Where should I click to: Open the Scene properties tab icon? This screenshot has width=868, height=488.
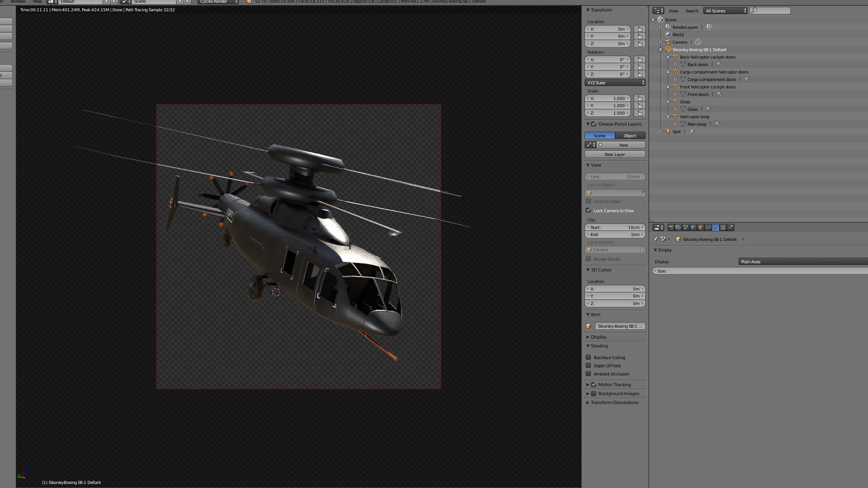686,227
